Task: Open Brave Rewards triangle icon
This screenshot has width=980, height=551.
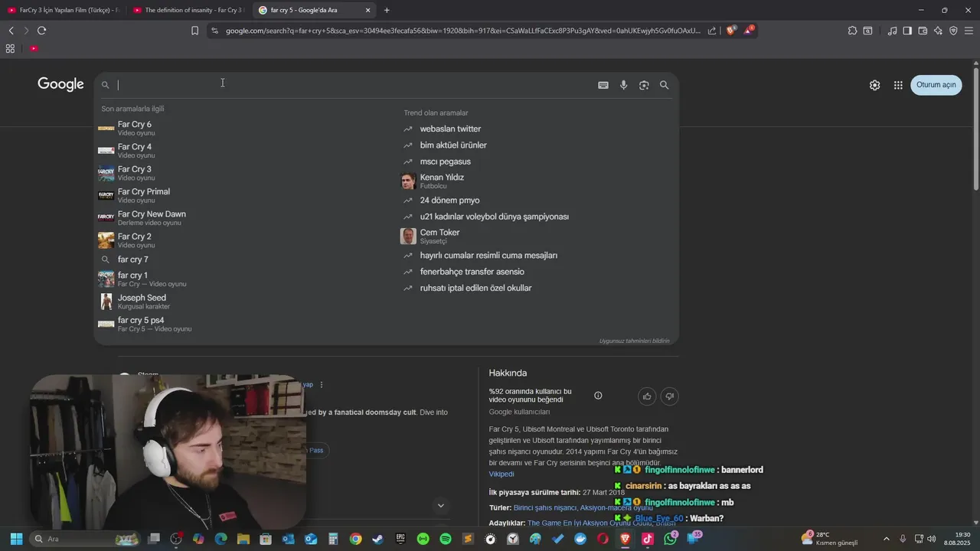Action: [x=749, y=31]
